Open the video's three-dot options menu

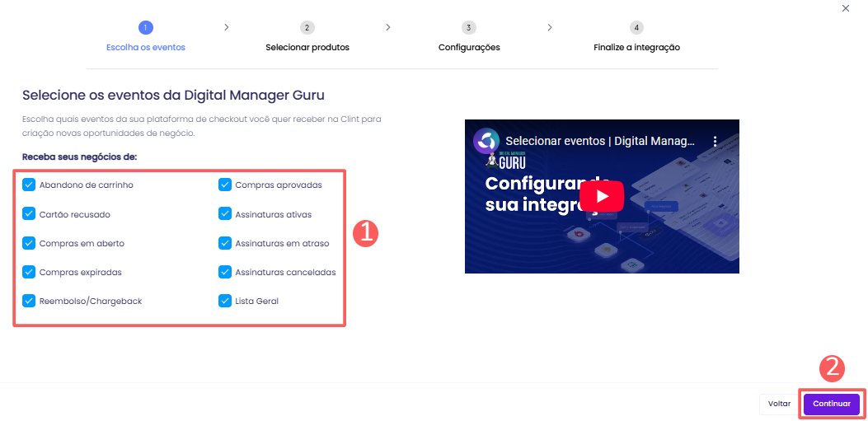(716, 141)
